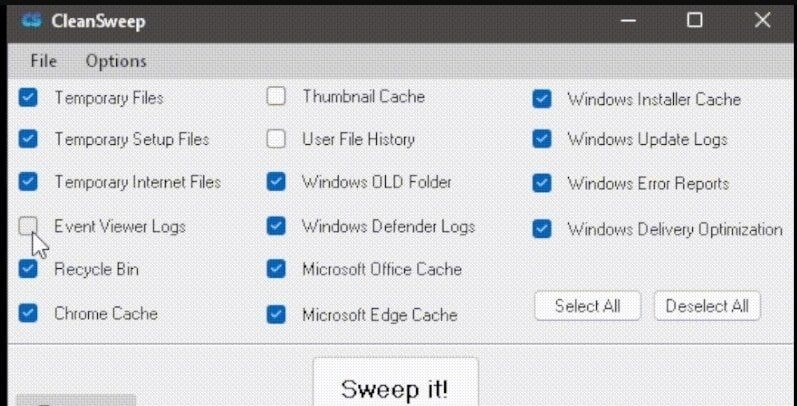Click the CleanSweep app icon in title bar
This screenshot has width=797, height=406.
pos(32,21)
